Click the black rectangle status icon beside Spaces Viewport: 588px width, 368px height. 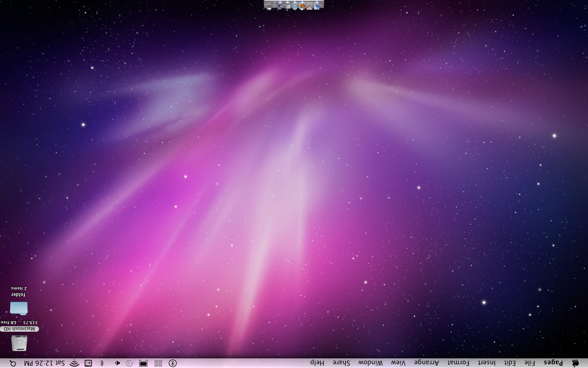[x=143, y=363]
